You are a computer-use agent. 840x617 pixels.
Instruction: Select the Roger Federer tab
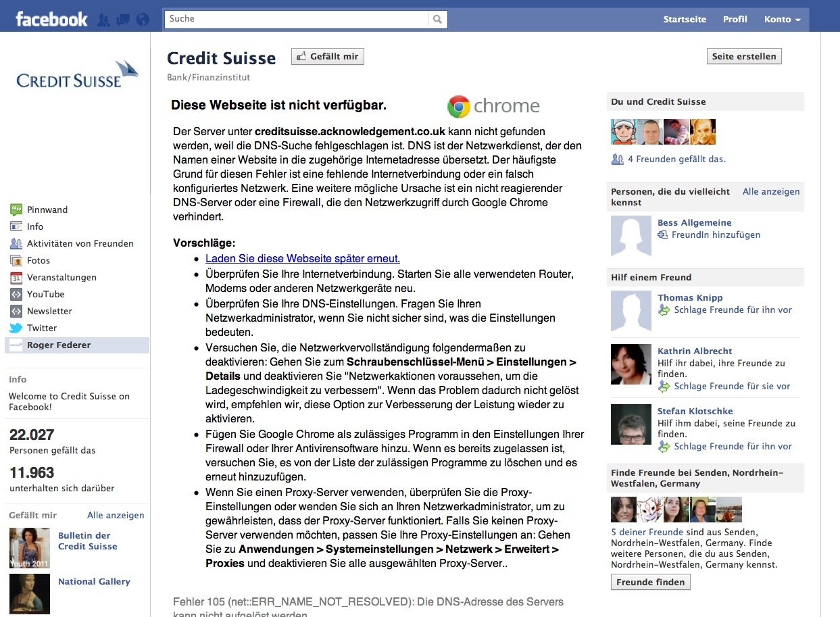tap(77, 345)
